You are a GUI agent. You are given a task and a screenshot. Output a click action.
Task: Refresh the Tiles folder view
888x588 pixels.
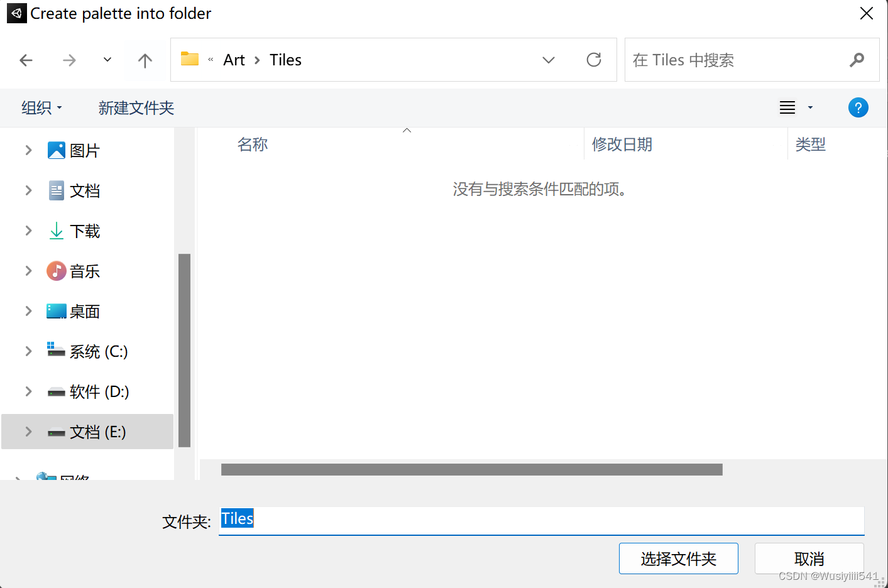pyautogui.click(x=593, y=60)
